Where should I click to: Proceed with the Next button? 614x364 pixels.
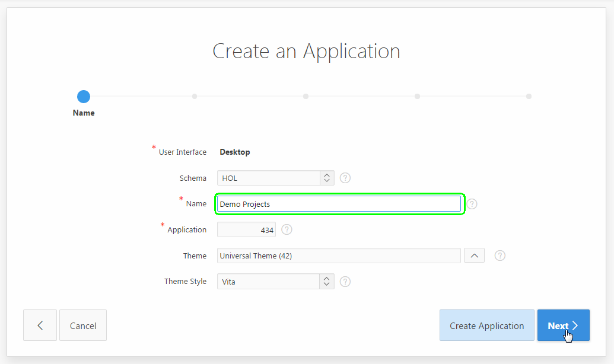(x=563, y=325)
